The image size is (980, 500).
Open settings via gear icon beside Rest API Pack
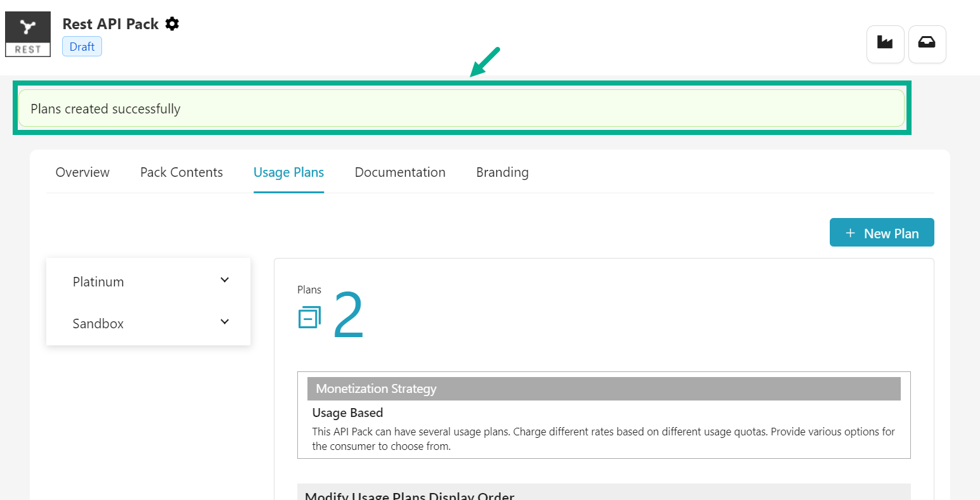click(172, 24)
